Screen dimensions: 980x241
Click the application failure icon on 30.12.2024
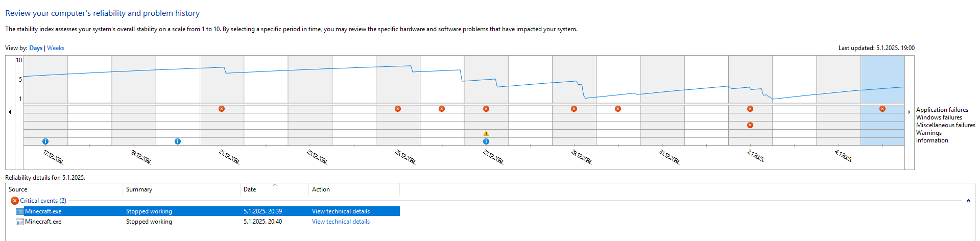(x=618, y=109)
